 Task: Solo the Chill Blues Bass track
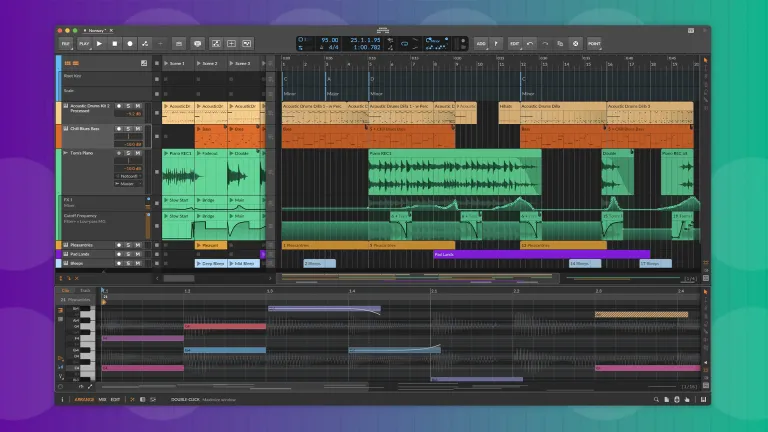pos(128,128)
